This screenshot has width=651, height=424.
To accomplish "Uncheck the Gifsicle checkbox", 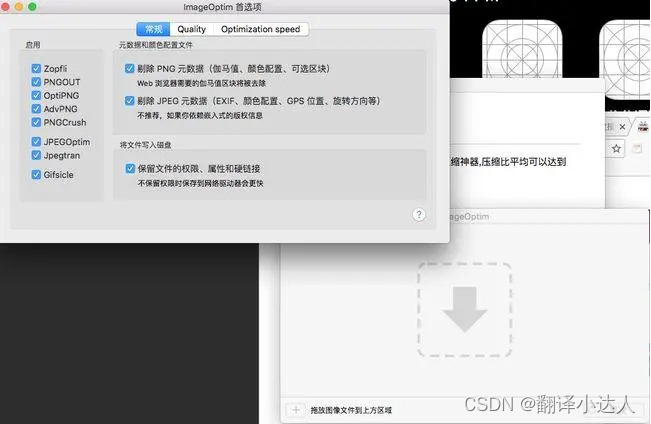I will 36,174.
